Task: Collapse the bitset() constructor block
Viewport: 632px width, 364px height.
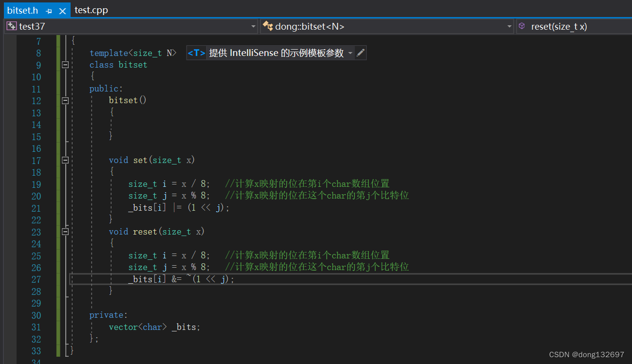Action: coord(65,100)
